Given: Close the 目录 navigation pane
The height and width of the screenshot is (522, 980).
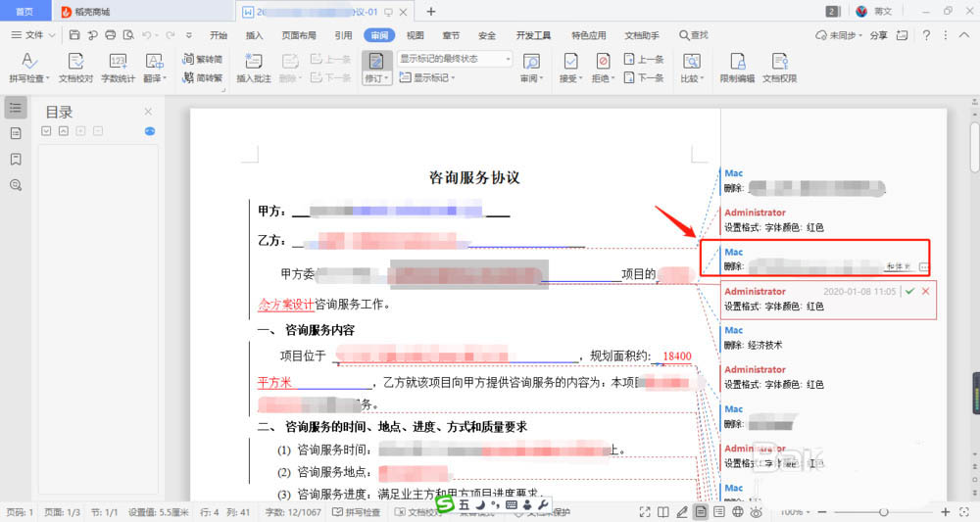Looking at the screenshot, I should [148, 112].
